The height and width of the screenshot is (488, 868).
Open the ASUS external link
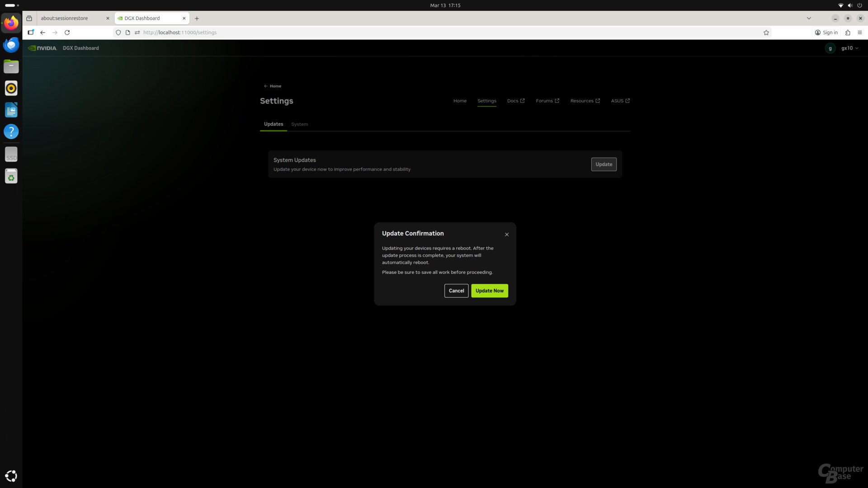[x=620, y=101]
